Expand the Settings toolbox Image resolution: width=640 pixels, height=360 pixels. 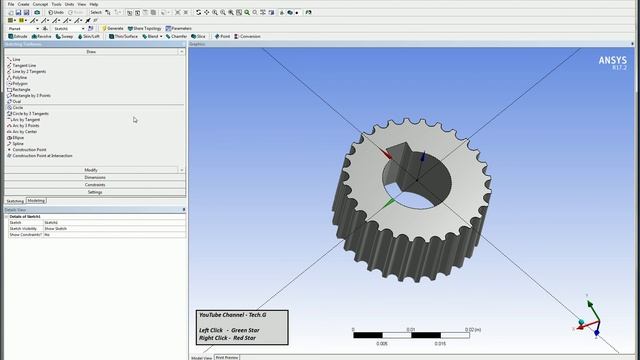tap(95, 192)
